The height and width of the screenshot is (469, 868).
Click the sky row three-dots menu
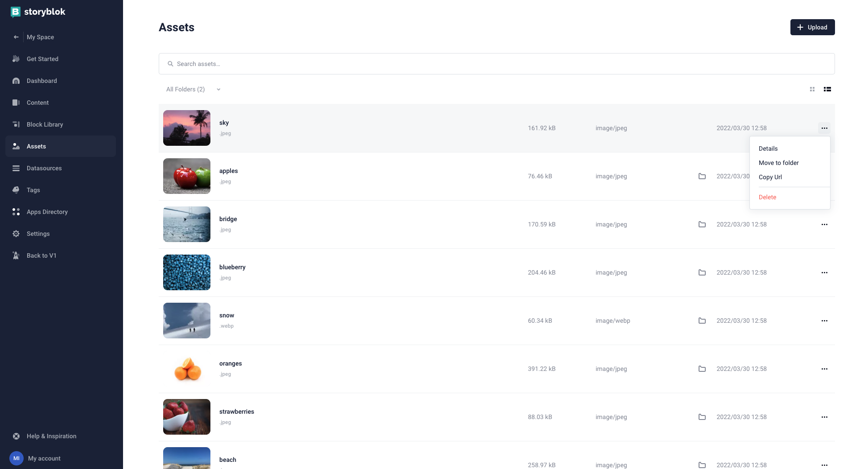(x=824, y=128)
